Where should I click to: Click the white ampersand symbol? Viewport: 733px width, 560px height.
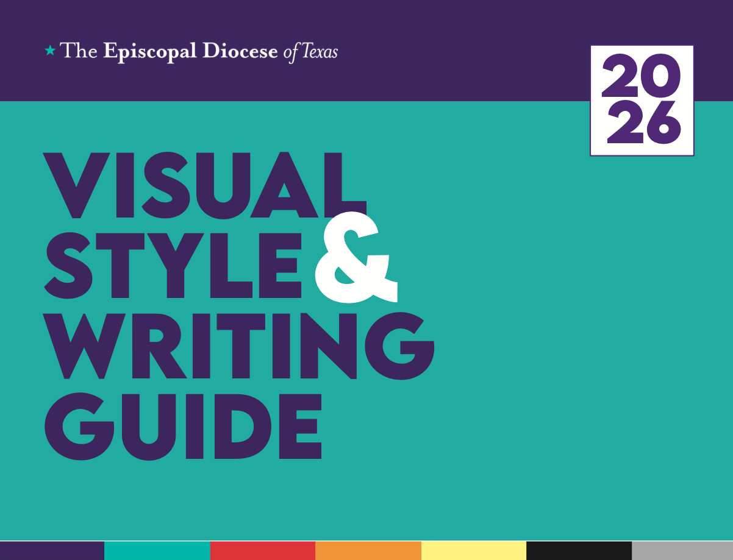click(356, 258)
